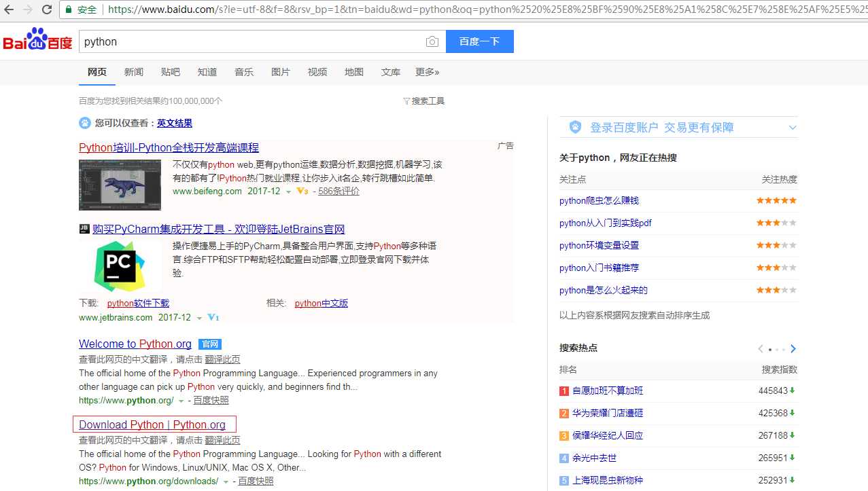Open Download Python | Python.org result
This screenshot has width=868, height=491.
point(152,424)
